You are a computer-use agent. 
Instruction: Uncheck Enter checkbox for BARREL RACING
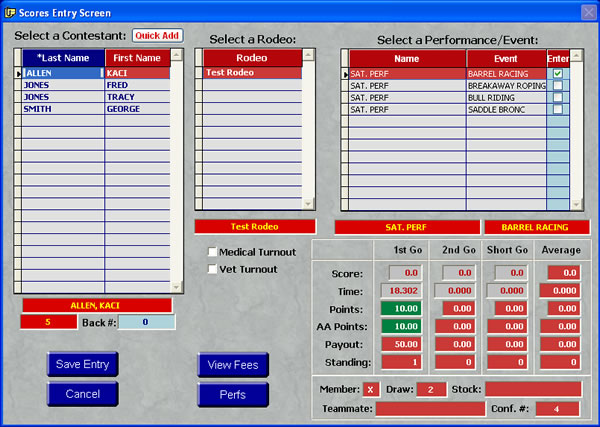pyautogui.click(x=557, y=74)
